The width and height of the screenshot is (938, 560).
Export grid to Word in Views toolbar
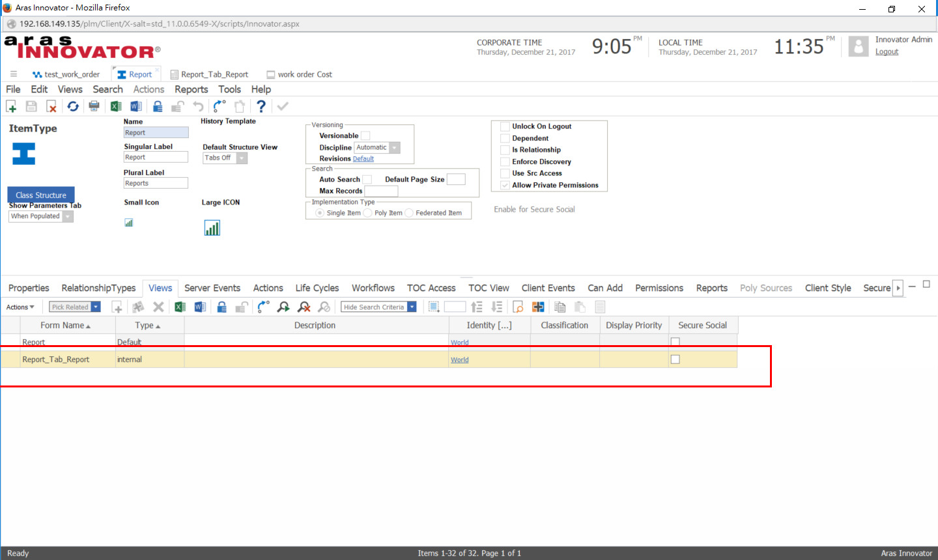200,307
